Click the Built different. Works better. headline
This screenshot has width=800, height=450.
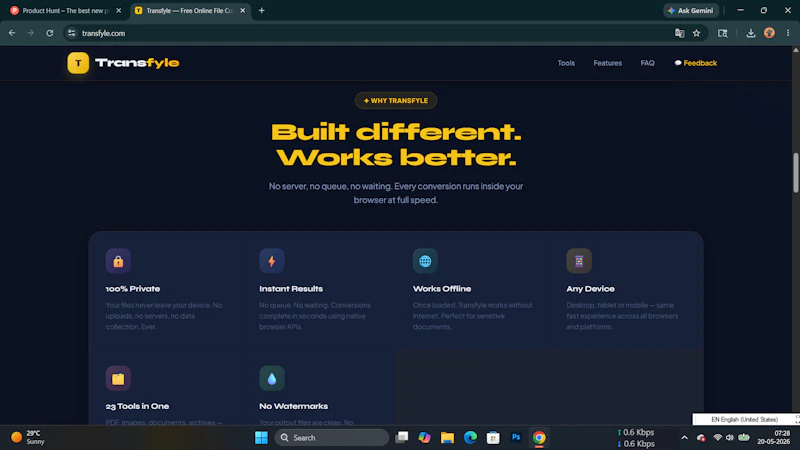[x=396, y=145]
